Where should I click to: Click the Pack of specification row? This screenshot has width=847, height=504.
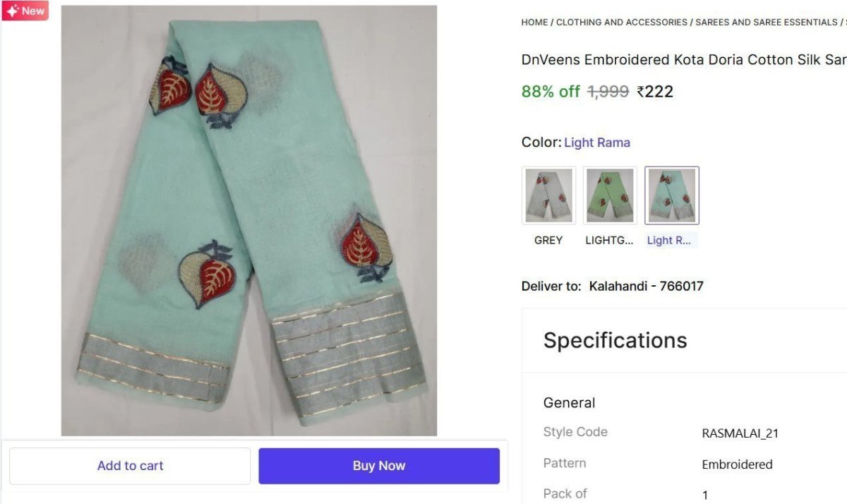pos(564,493)
